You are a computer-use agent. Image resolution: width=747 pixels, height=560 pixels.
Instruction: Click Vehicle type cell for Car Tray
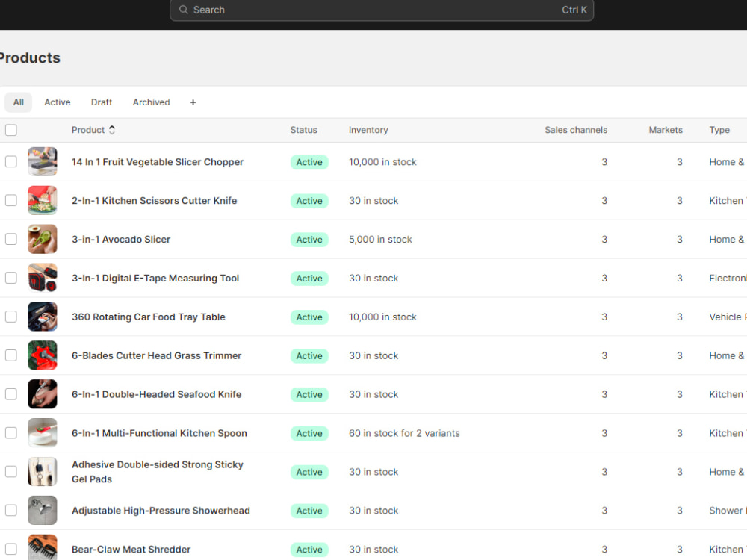click(728, 317)
